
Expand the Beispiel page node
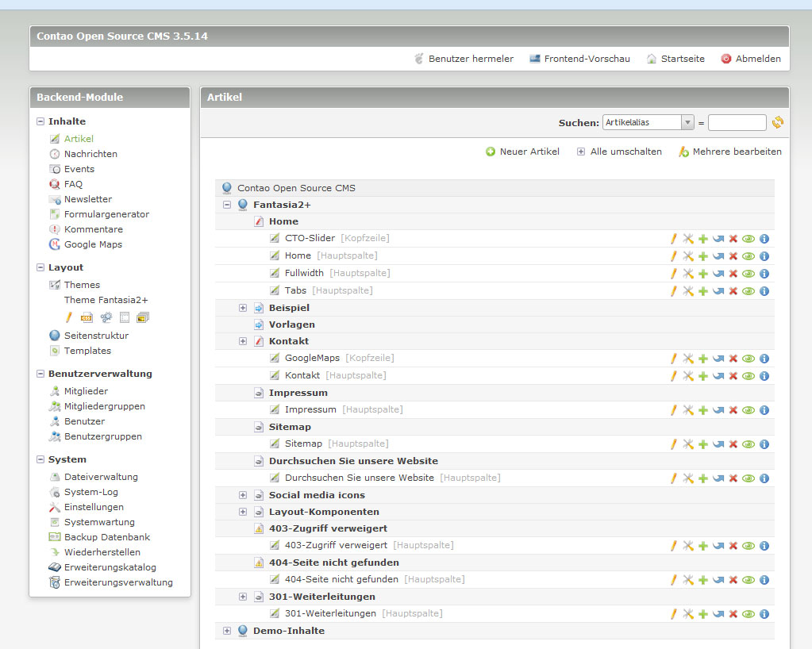243,308
